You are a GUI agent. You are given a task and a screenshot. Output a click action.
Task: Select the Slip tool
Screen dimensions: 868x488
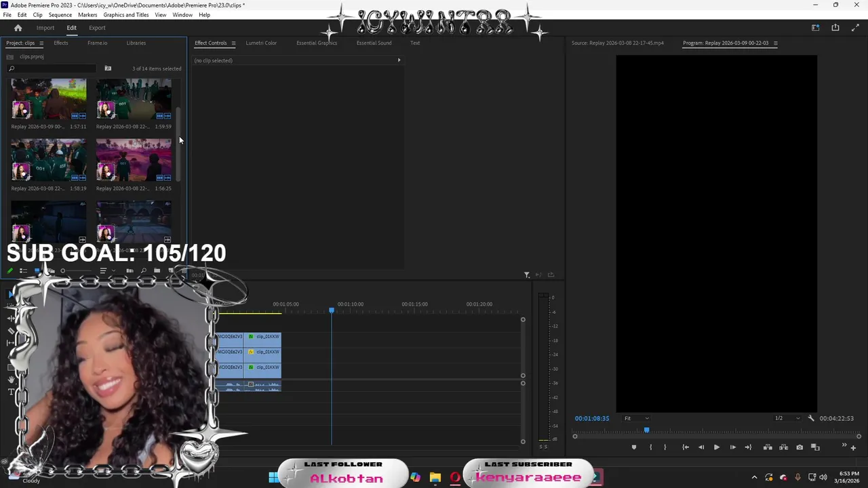(x=11, y=343)
